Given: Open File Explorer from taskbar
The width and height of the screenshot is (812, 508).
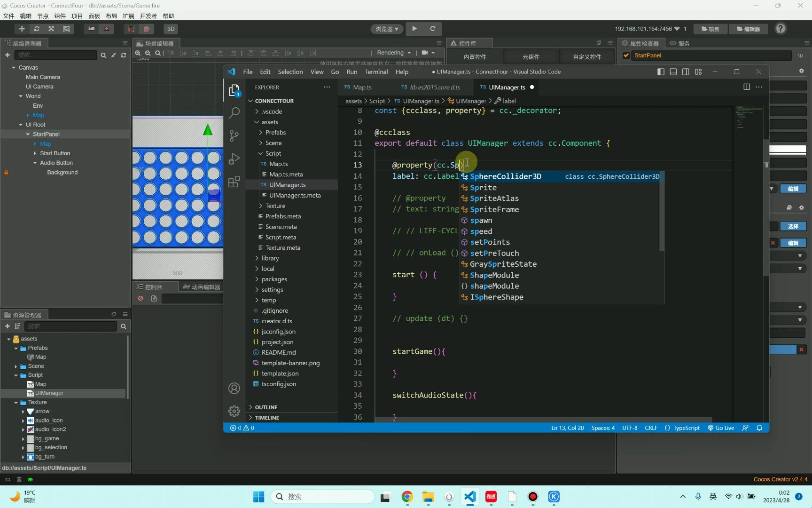Looking at the screenshot, I should click(x=428, y=497).
